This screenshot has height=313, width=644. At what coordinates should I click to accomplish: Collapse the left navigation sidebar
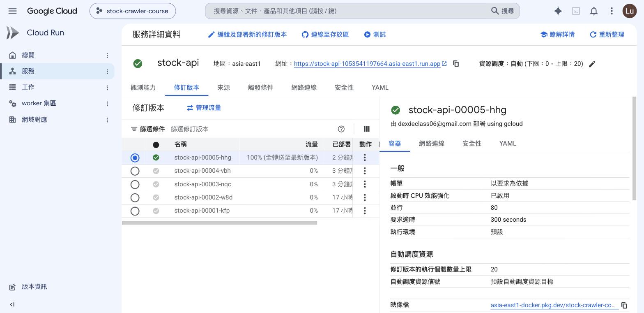(x=12, y=304)
